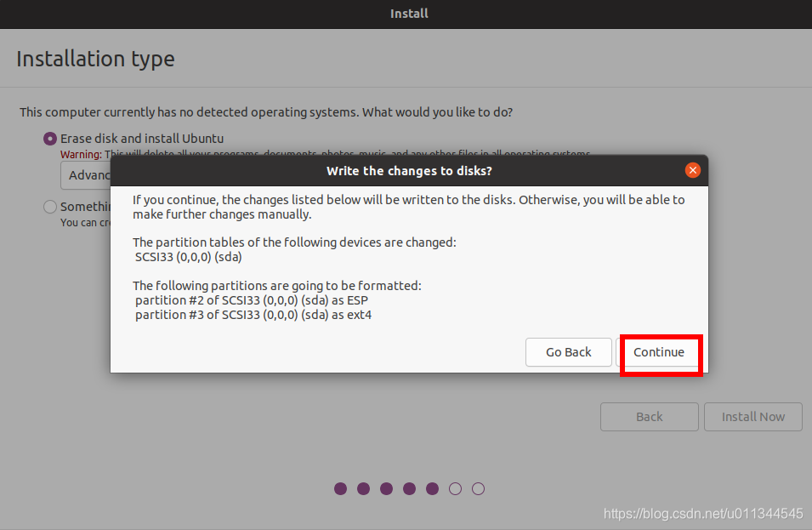The height and width of the screenshot is (530, 812).
Task: Click the 'Install' window title
Action: click(x=409, y=14)
